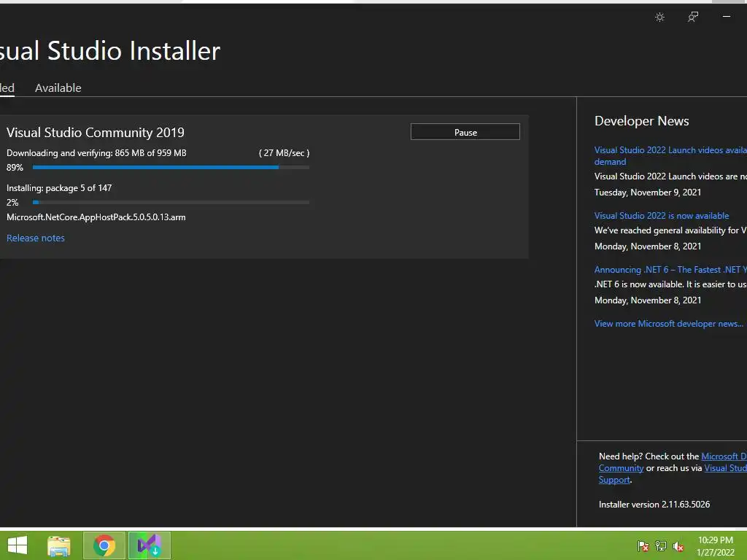
Task: Click the Tuesday, November 9, 2021 date
Action: tap(648, 192)
